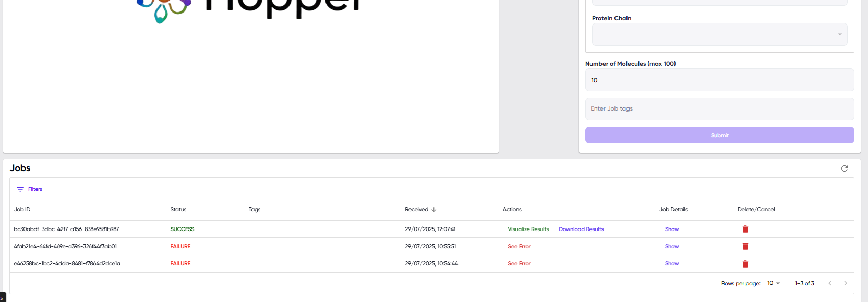Screen dimensions: 868x302
Task: See Error for job e46258bc
Action: pos(519,263)
